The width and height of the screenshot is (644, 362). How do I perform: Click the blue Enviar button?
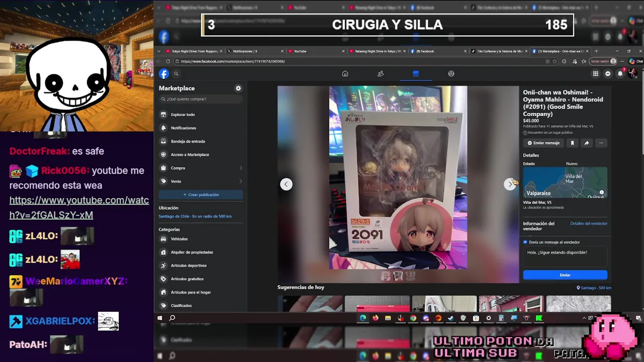click(x=565, y=275)
